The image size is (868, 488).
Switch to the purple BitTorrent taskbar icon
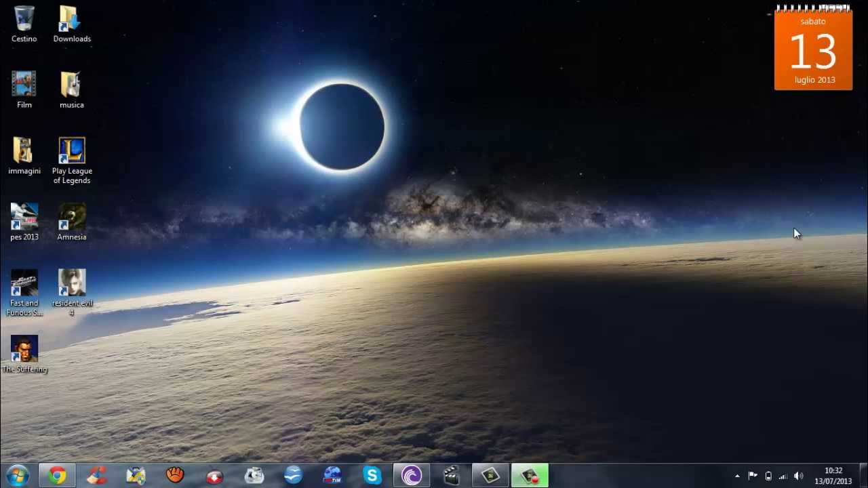point(412,476)
